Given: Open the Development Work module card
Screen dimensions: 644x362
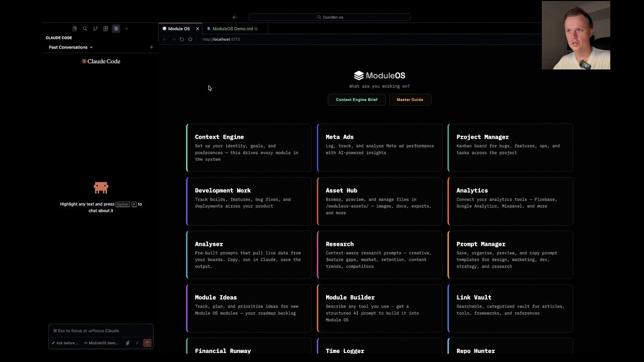Looking at the screenshot, I should coord(249,201).
